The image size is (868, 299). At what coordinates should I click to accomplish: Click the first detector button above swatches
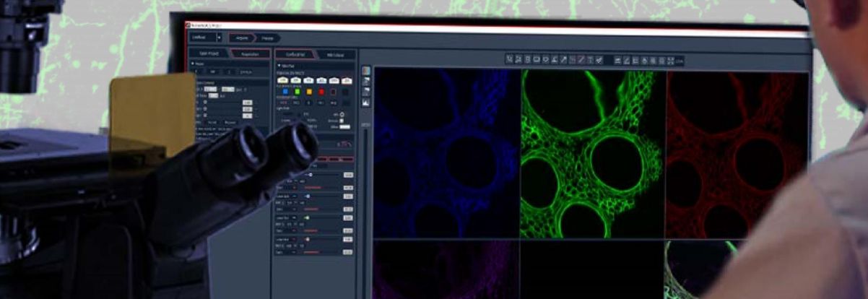(283, 81)
